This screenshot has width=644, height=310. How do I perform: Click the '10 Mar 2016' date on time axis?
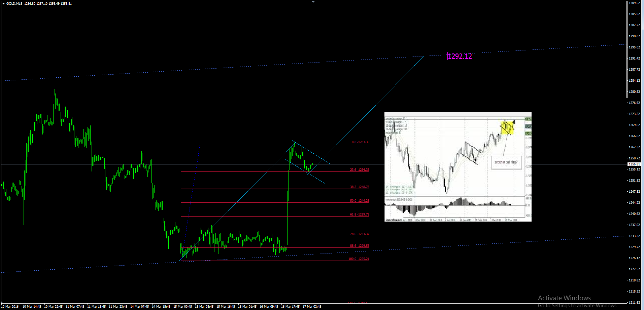[10, 307]
